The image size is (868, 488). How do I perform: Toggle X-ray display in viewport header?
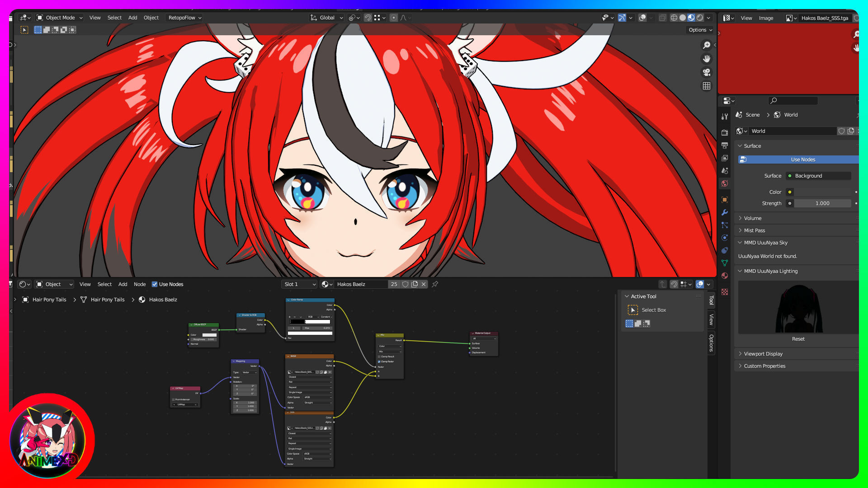pyautogui.click(x=662, y=18)
